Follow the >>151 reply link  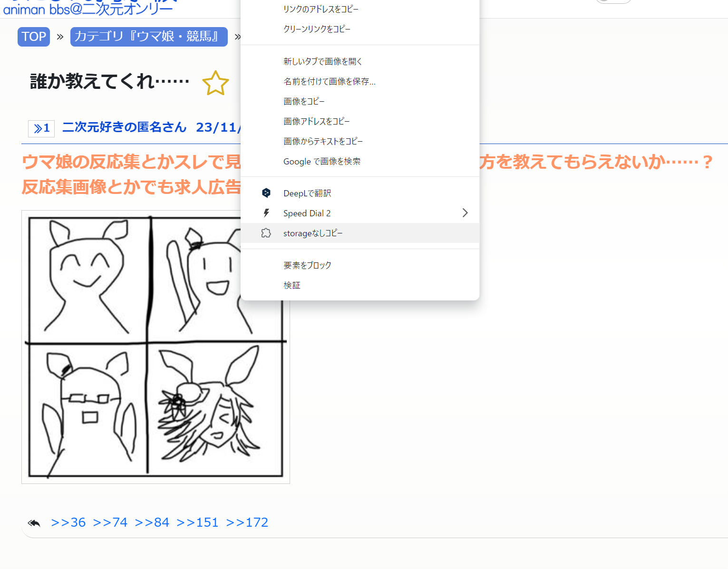(197, 522)
